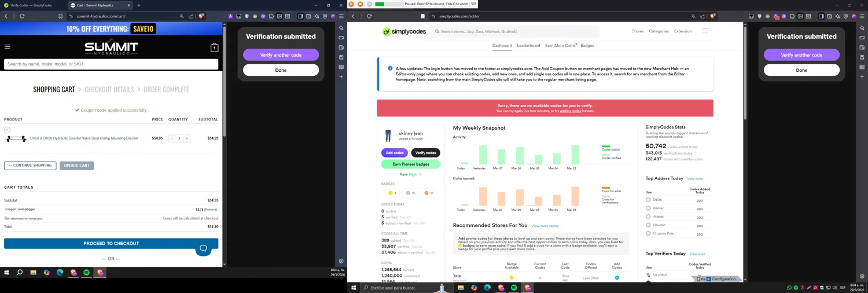Screen dimensions: 868x293
Task: Click Done in left verification panel
Action: (281, 70)
